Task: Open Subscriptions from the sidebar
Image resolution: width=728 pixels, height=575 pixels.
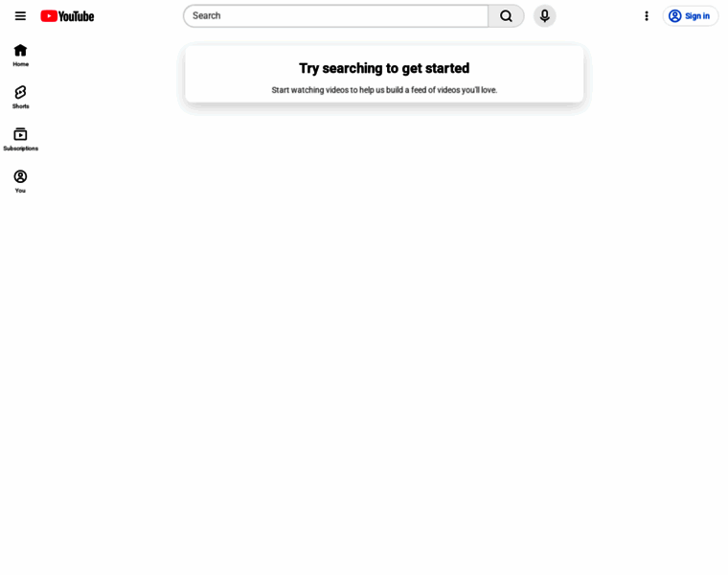Action: pos(20,139)
